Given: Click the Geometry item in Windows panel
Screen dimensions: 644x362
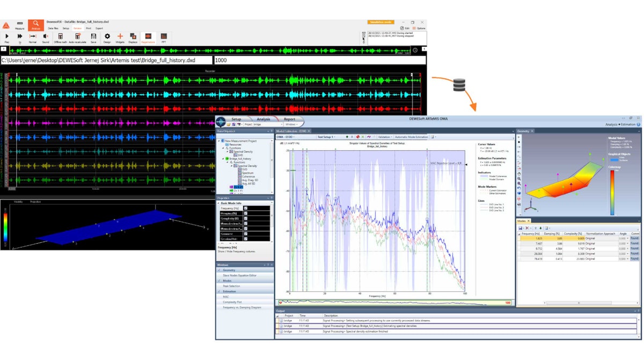Looking at the screenshot, I should point(245,270).
